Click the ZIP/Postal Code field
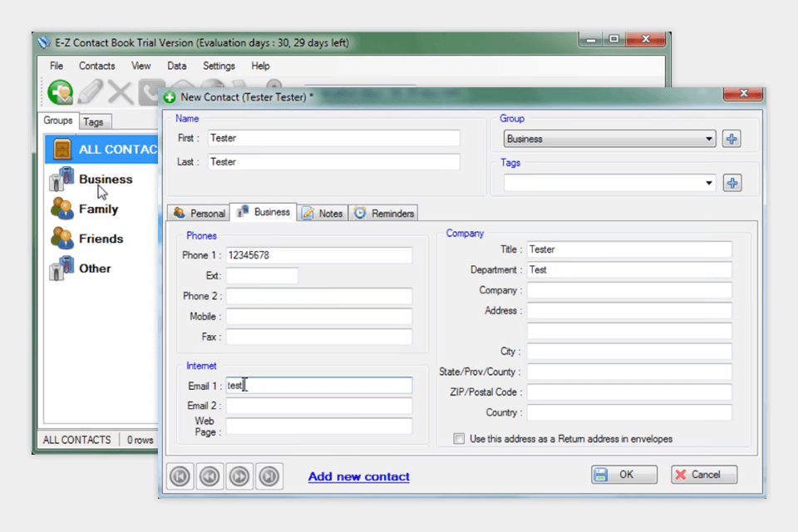The height and width of the screenshot is (532, 798). pos(629,392)
